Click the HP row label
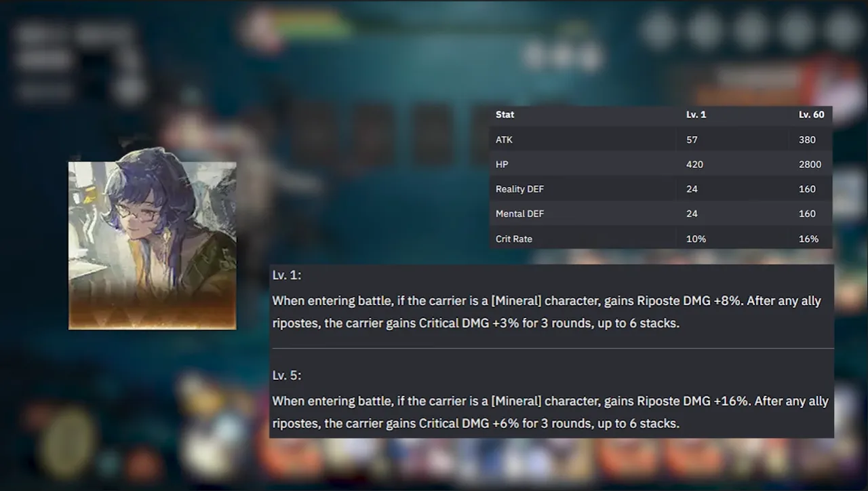The height and width of the screenshot is (491, 868). coord(502,164)
